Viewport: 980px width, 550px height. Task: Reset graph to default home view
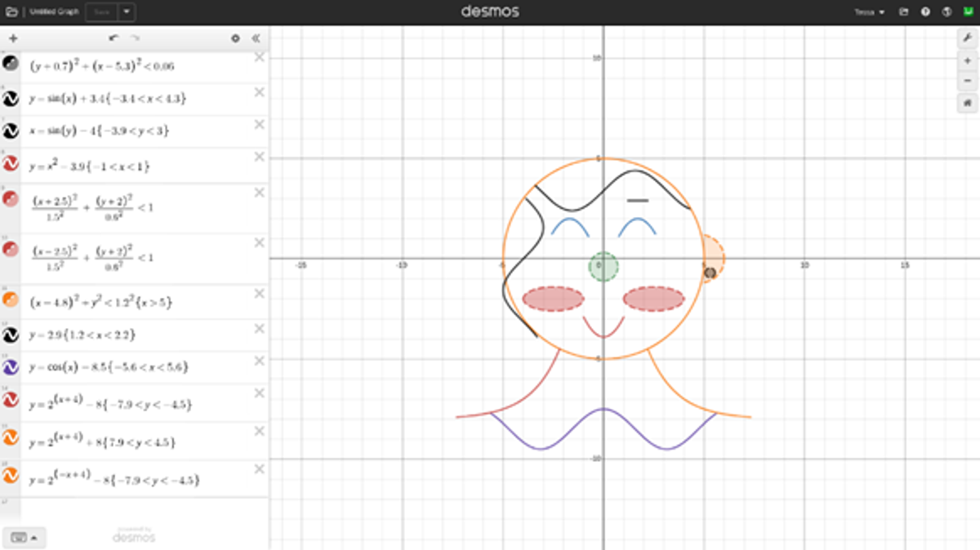(x=967, y=103)
